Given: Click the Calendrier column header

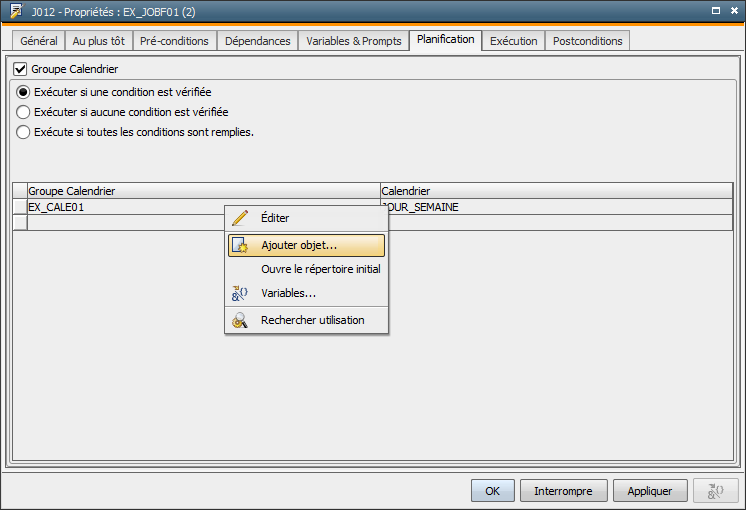Looking at the screenshot, I should 556,190.
